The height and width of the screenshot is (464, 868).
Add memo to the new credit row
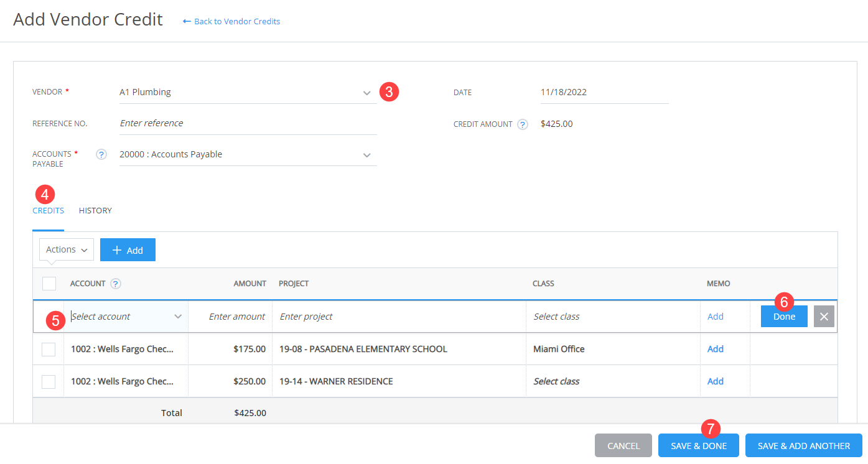716,317
